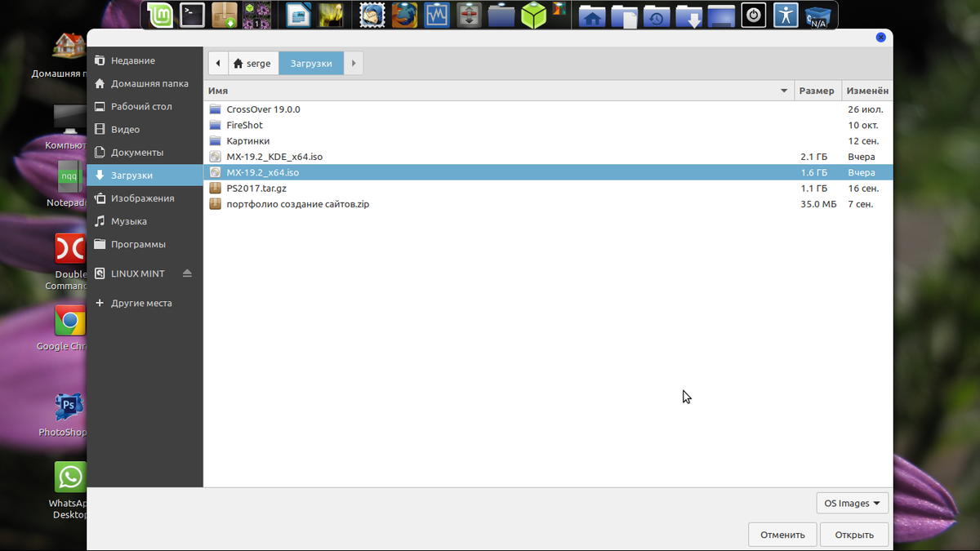The height and width of the screenshot is (551, 980).
Task: Open the Google Chrome desktop shortcut
Action: (x=70, y=321)
